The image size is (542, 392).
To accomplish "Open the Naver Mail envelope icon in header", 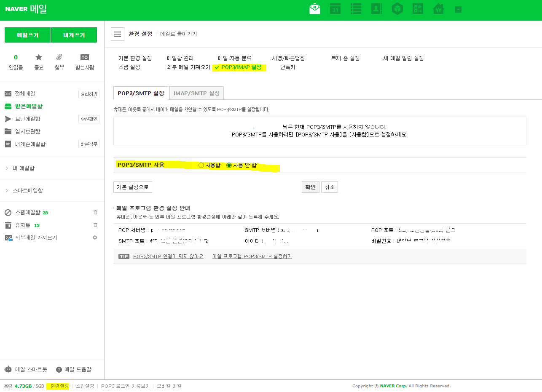I will coord(314,9).
